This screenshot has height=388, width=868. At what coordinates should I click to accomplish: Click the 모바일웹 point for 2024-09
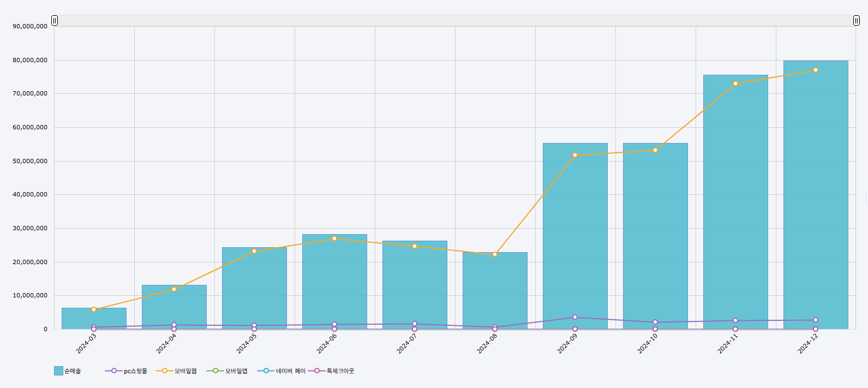[575, 155]
